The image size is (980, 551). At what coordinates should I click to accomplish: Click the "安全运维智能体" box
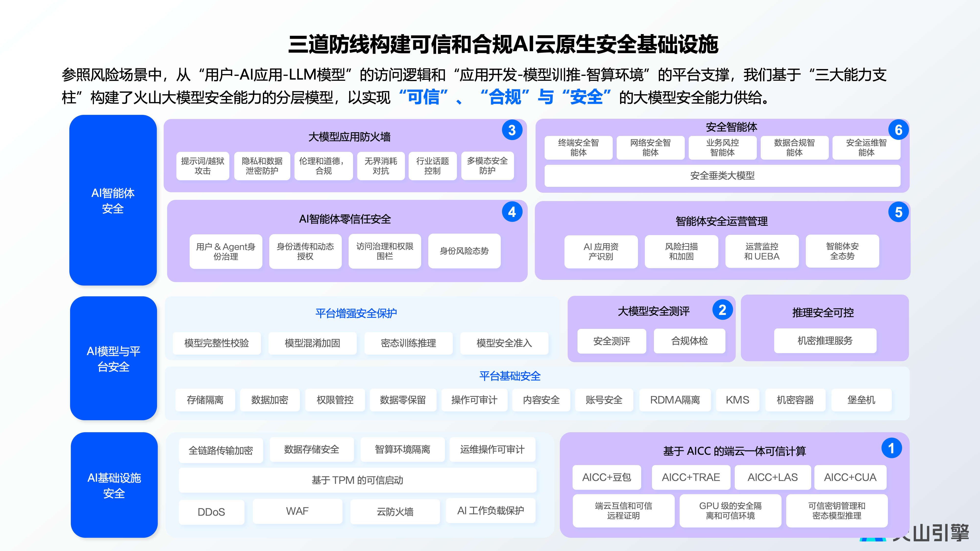click(x=866, y=147)
